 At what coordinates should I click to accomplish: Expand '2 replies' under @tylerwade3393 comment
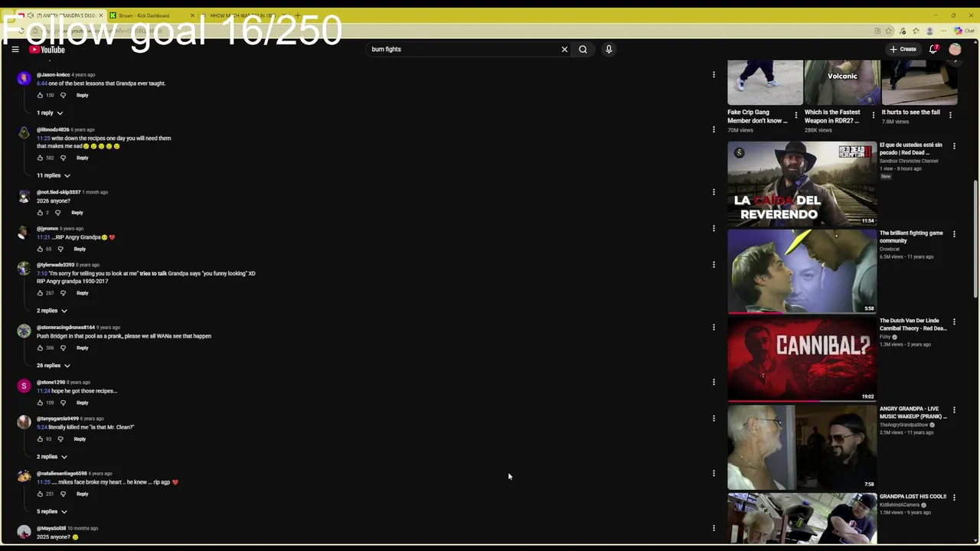click(51, 311)
